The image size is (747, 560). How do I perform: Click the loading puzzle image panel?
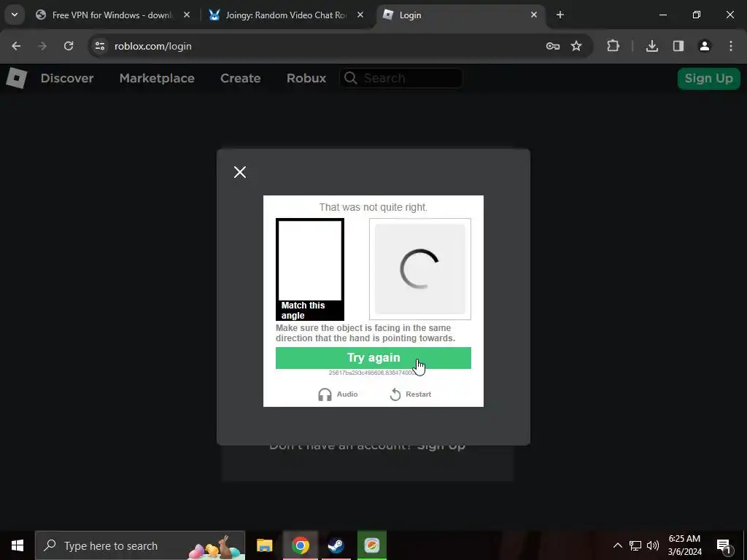[419, 269]
